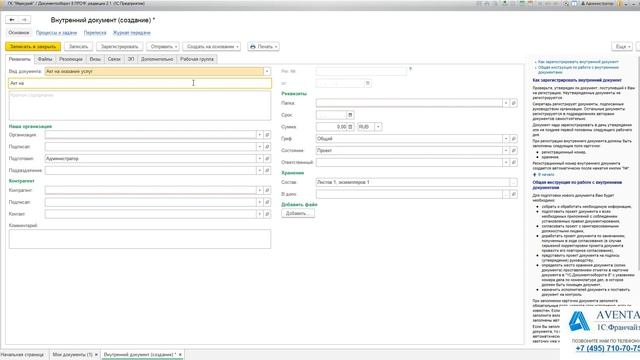Expand the Контрагент dropdown arrow
The image size is (640, 360).
(x=260, y=190)
